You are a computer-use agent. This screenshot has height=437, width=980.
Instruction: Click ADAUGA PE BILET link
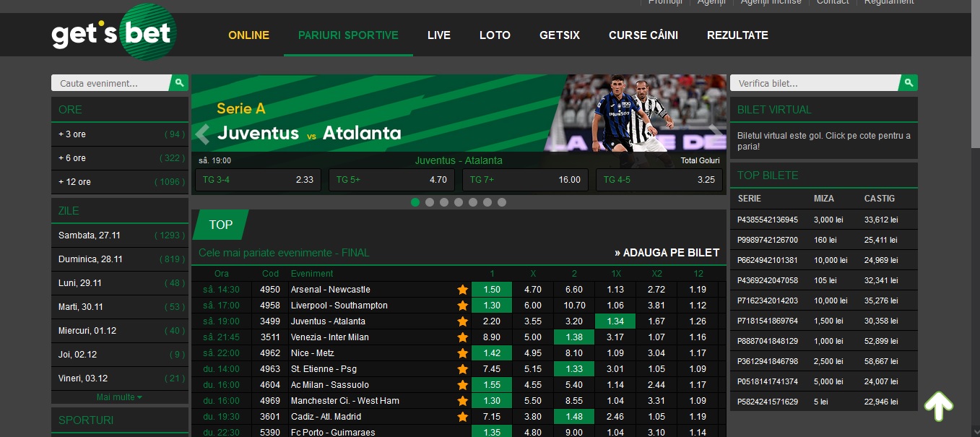coord(667,253)
